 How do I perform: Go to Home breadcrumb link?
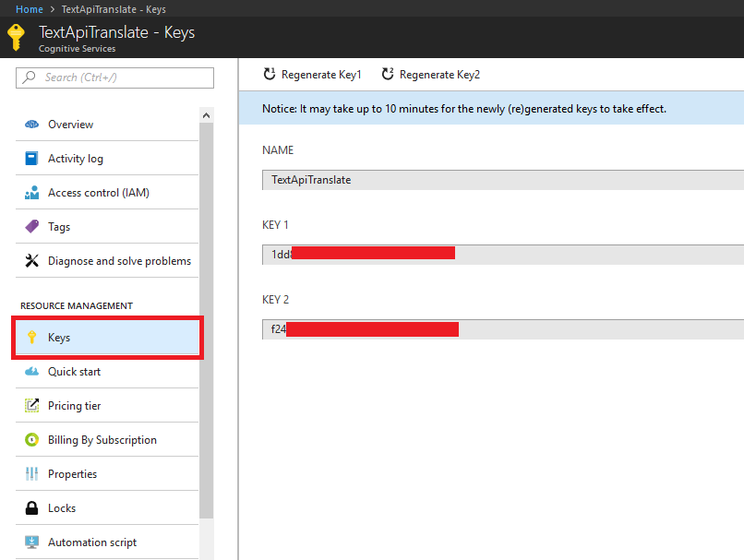[x=30, y=9]
